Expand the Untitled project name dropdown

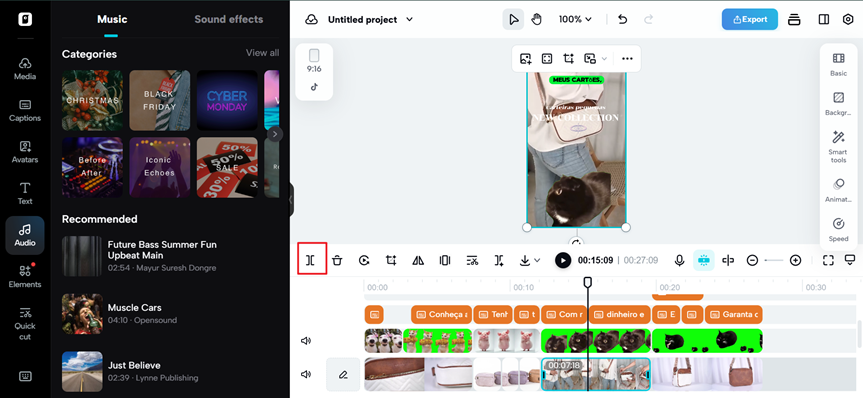coord(409,19)
